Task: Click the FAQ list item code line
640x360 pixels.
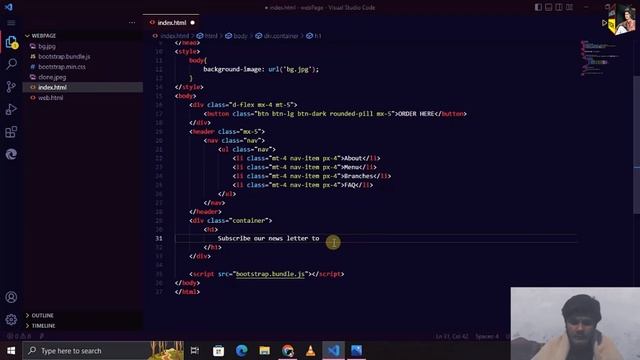Action: click(x=302, y=185)
